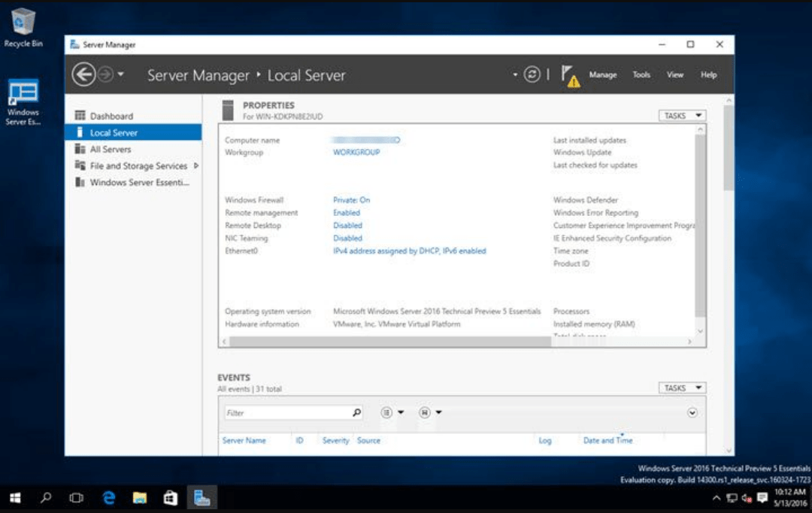The height and width of the screenshot is (513, 812).
Task: Click the volume icon in system tray
Action: (747, 498)
